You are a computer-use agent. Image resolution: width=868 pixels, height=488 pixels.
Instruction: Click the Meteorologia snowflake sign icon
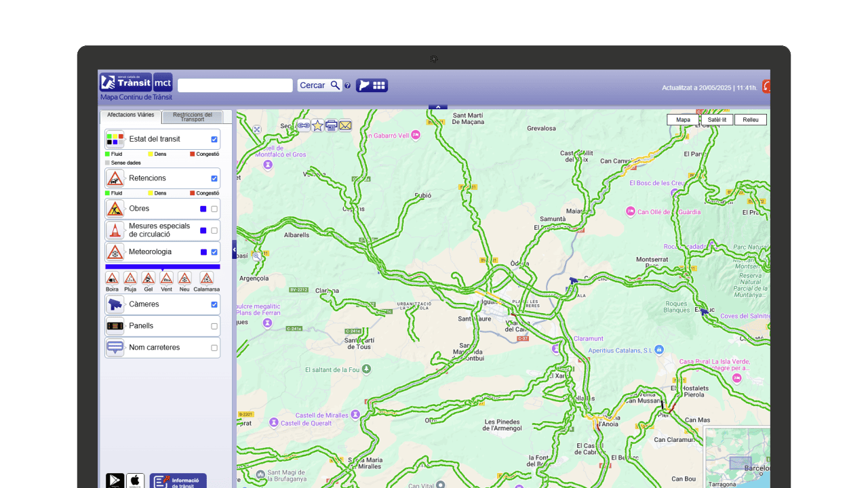(115, 252)
